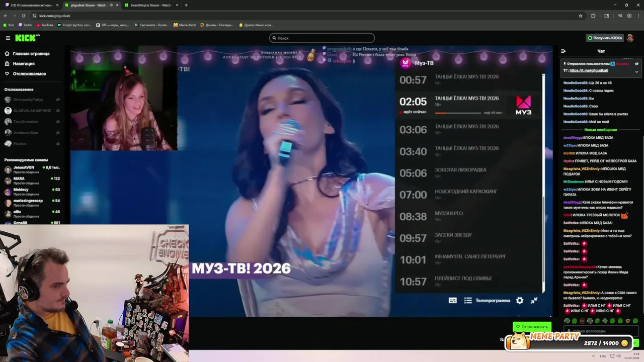This screenshot has width=644, height=362.
Task: Click the Муз-ТВ channel logo header
Action: click(417, 63)
